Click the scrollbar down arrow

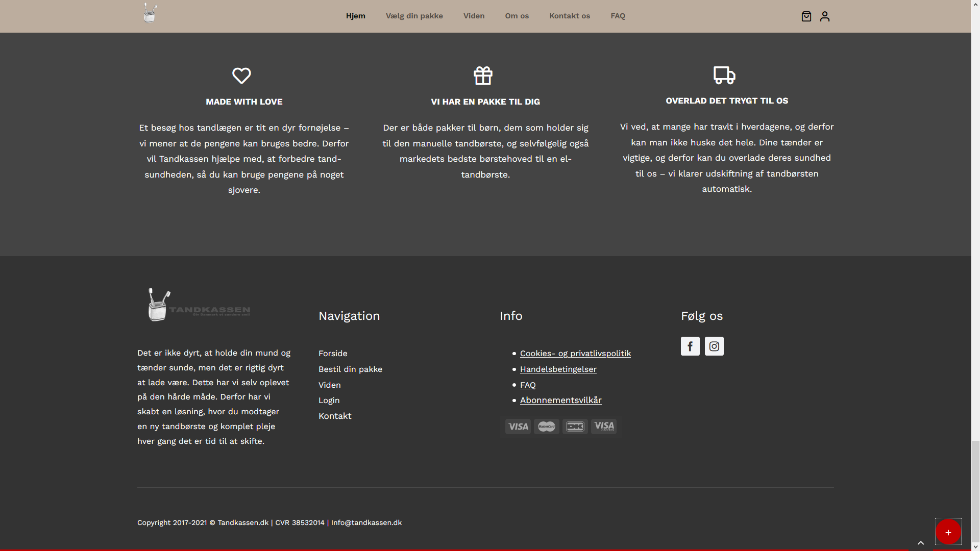pos(975,547)
